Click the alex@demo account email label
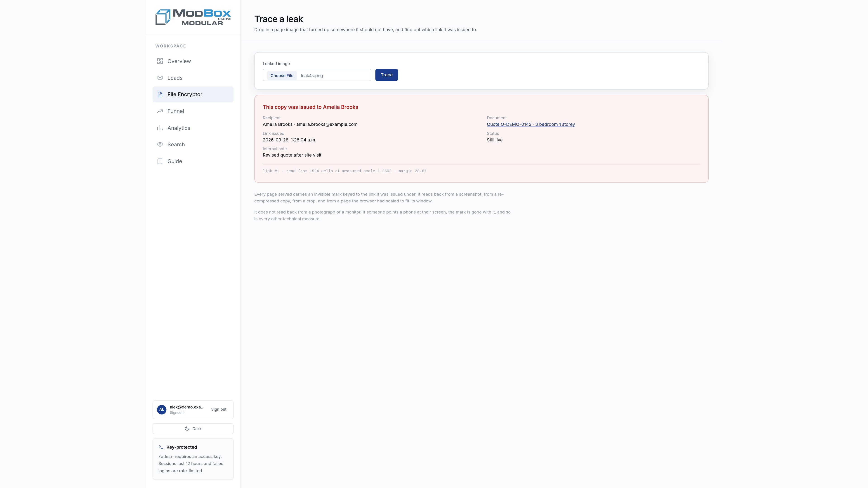Viewport: 868px width, 488px height. [x=187, y=407]
